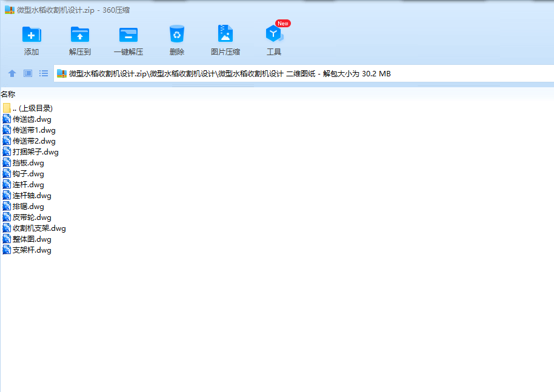Click the file icon beside 打捆架子.dwg

click(x=7, y=151)
